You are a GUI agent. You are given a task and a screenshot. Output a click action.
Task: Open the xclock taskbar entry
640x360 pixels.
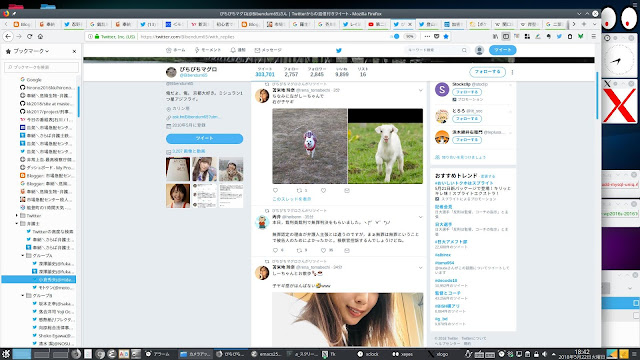[368, 354]
